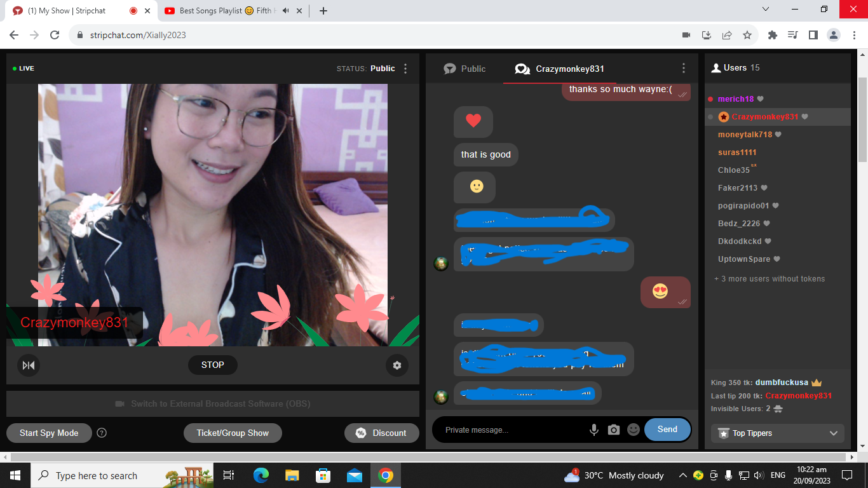Open the Ticket/Group Show button
This screenshot has height=488, width=868.
pyautogui.click(x=233, y=433)
